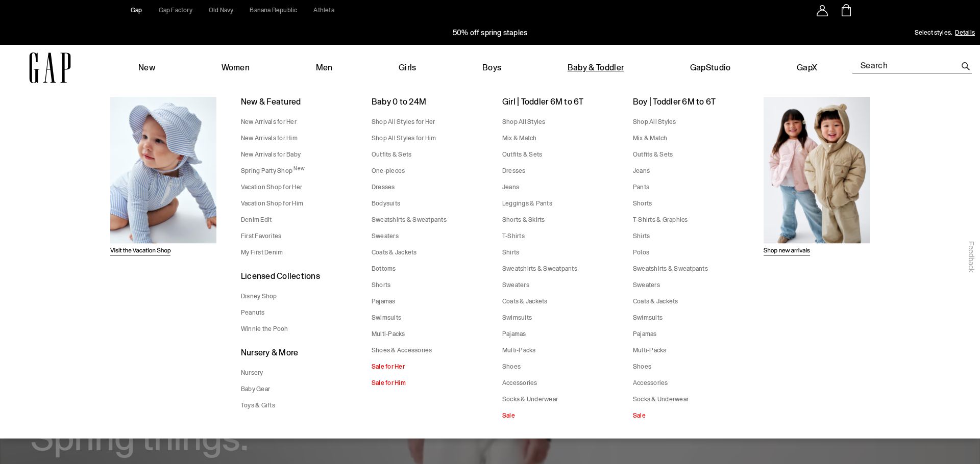Open Winnie the Pooh collection
This screenshot has width=980, height=464.
click(264, 329)
